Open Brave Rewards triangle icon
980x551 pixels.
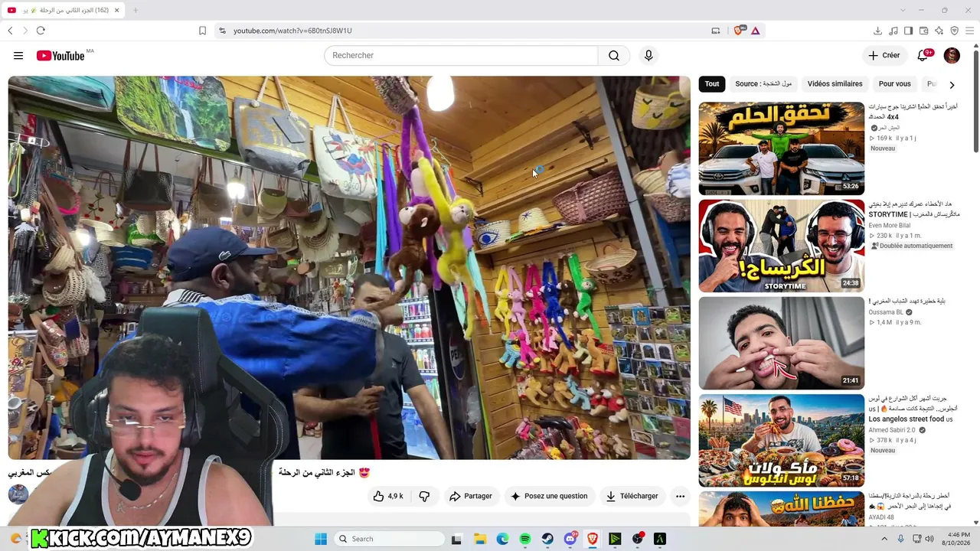point(755,31)
